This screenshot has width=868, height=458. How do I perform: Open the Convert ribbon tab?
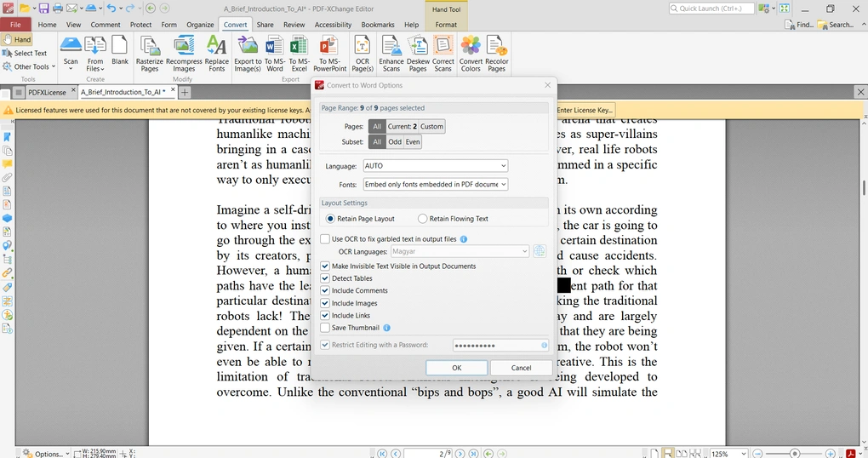235,25
